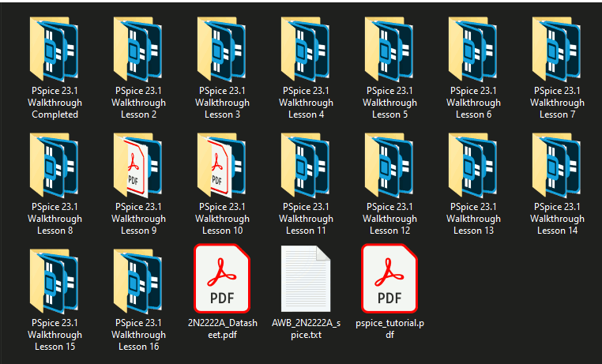Select the pspice_tutorial.pdf file icon
Screen dimensions: 602x364
click(x=389, y=279)
